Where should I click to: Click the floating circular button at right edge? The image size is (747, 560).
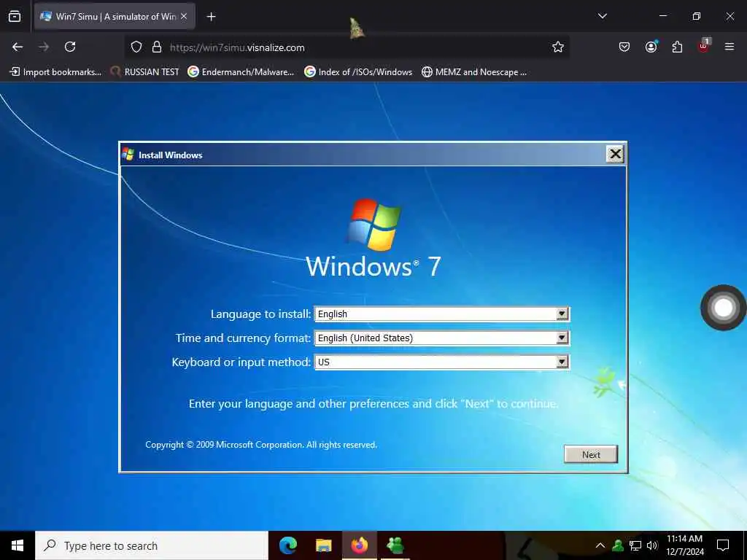tap(723, 308)
